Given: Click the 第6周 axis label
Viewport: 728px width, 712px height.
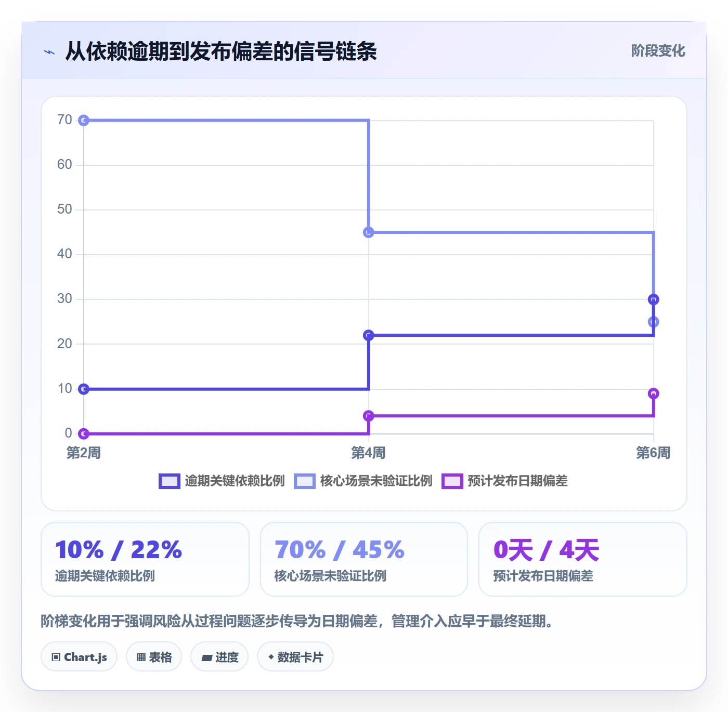Looking at the screenshot, I should pos(654,453).
